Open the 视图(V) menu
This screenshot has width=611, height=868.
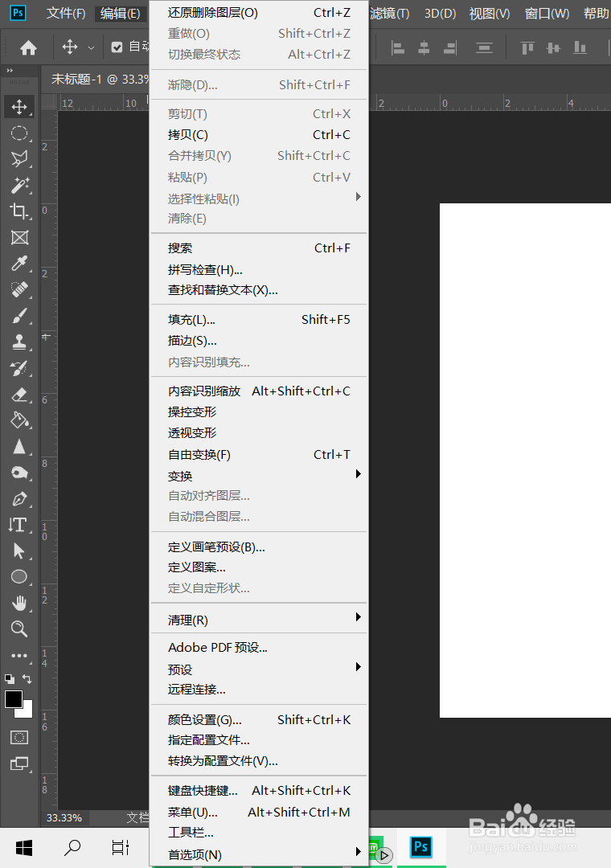pos(489,14)
